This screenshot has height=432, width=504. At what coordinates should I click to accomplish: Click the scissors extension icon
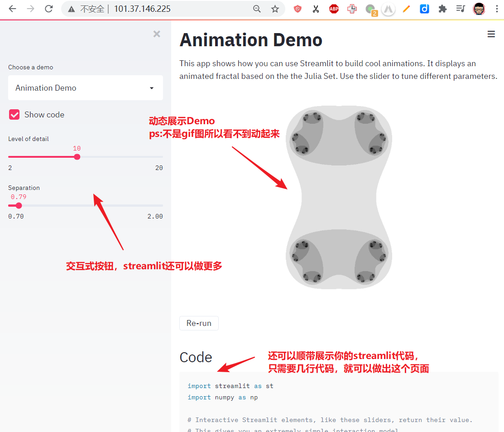316,9
